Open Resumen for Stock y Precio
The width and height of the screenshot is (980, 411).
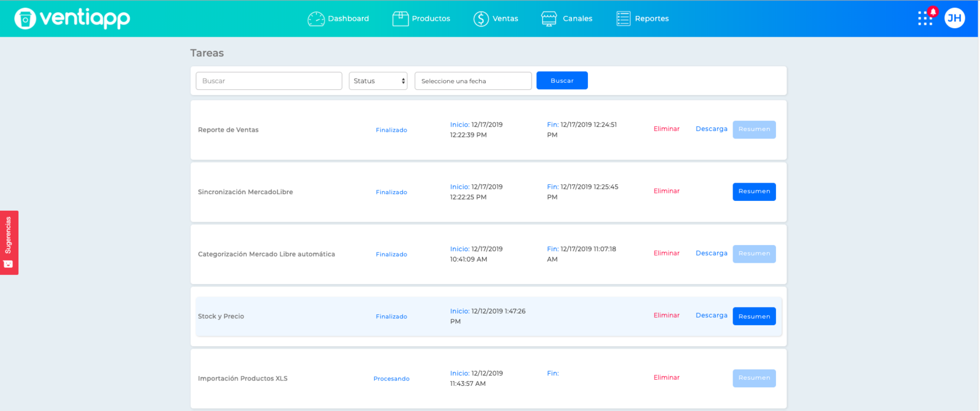[x=754, y=316]
